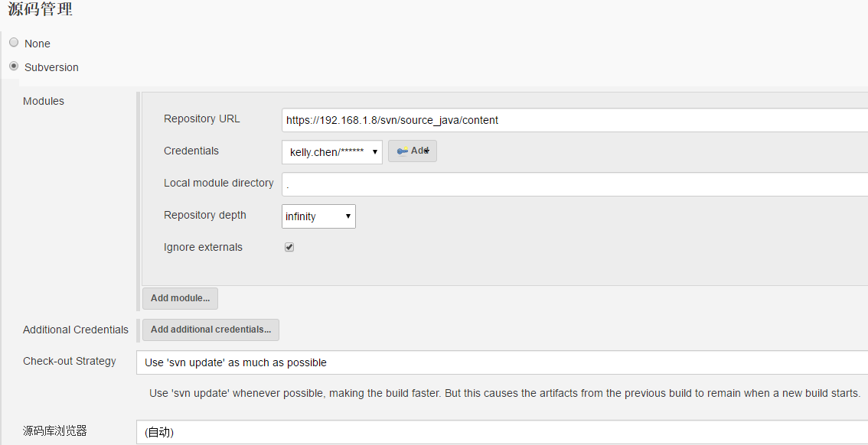868x445 pixels.
Task: Toggle the Ignore externals checkbox
Action: [x=289, y=247]
